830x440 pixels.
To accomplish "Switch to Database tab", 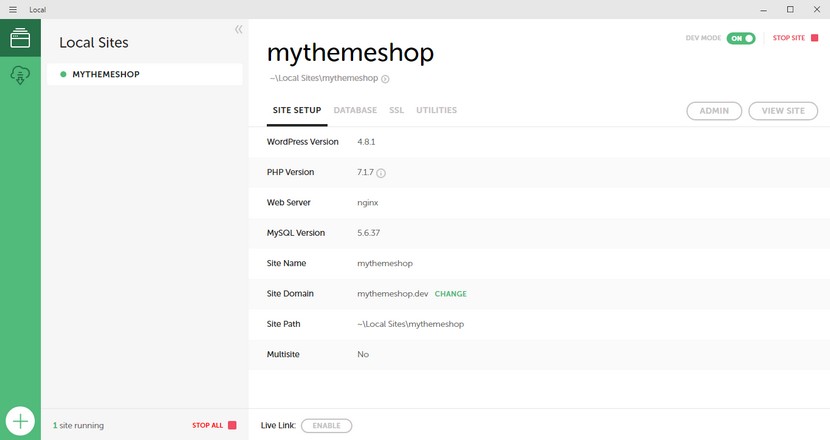I will (x=355, y=110).
